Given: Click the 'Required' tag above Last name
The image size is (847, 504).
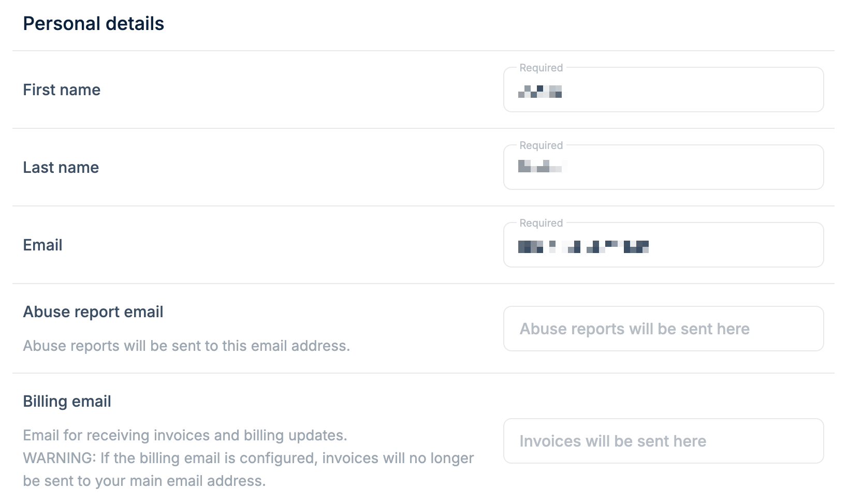Looking at the screenshot, I should [541, 145].
